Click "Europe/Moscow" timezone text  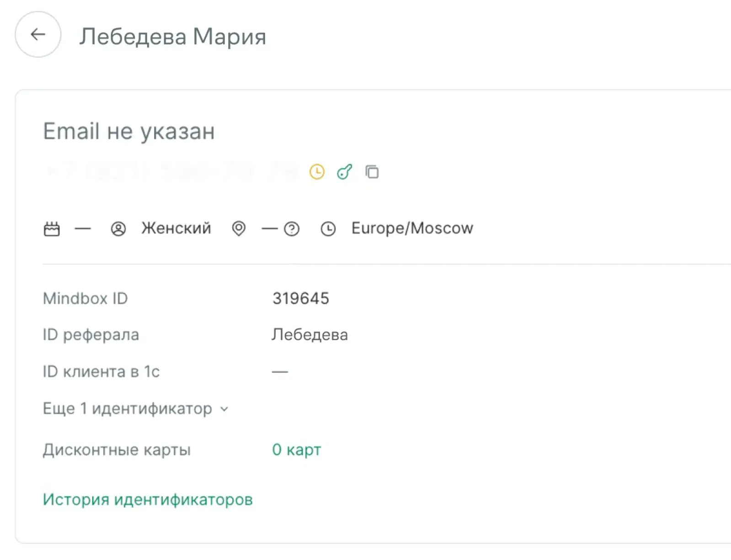(412, 228)
